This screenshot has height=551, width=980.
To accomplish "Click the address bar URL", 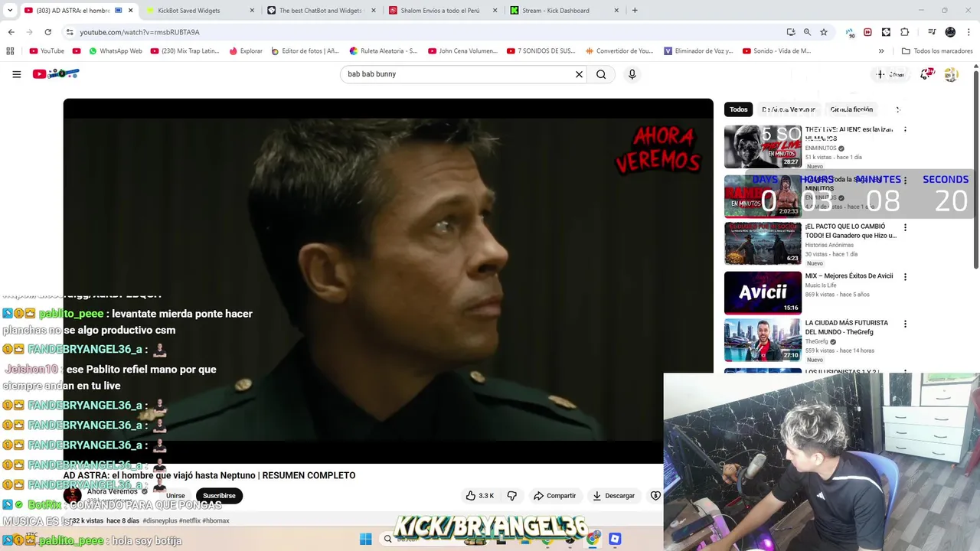I will [x=139, y=32].
